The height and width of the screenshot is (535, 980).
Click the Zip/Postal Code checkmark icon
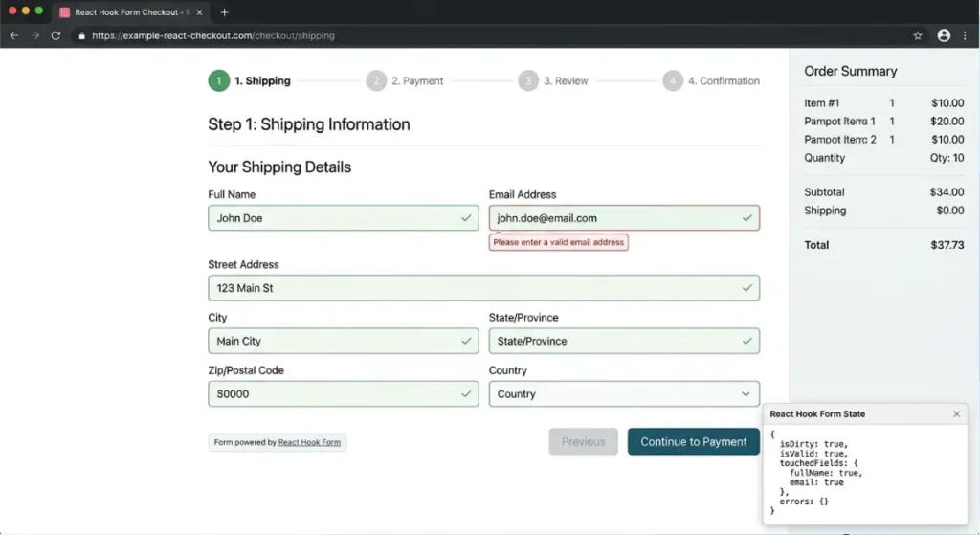(x=466, y=393)
